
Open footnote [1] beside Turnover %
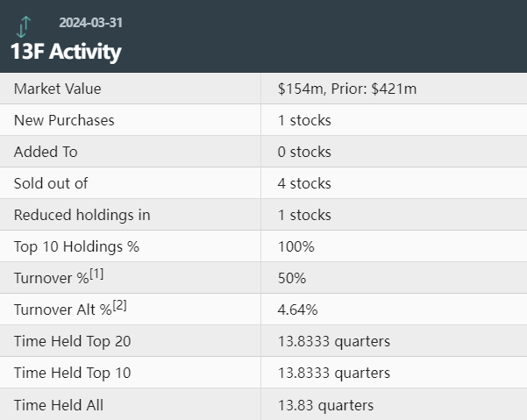[x=96, y=274]
